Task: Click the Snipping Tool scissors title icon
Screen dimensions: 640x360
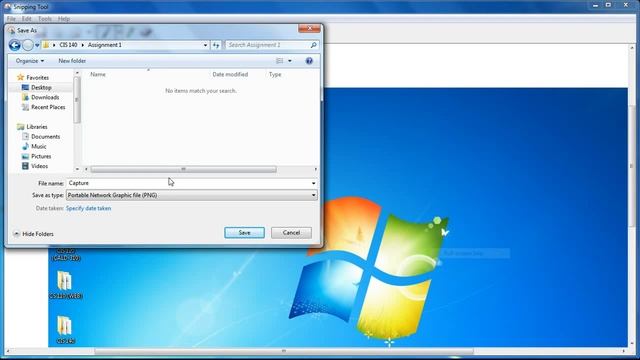Action: click(x=7, y=7)
